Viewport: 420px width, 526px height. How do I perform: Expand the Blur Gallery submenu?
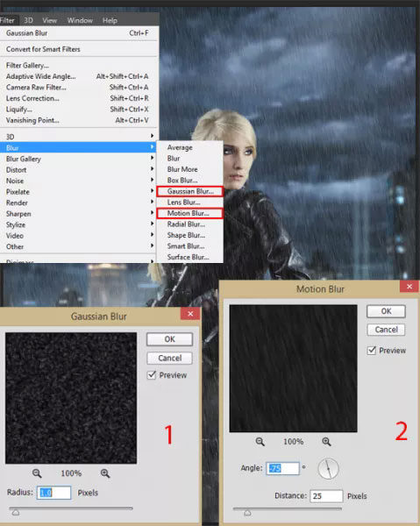[79, 159]
